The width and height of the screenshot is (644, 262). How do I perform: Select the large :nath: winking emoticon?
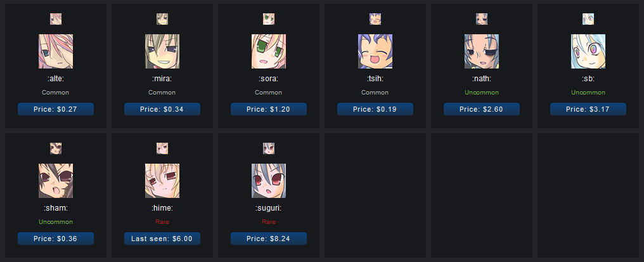point(482,51)
